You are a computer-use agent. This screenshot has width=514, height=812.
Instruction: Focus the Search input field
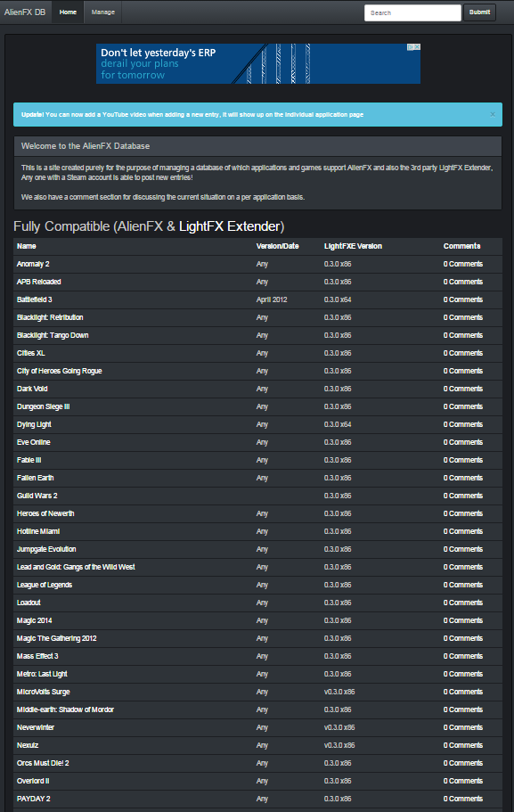pyautogui.click(x=412, y=12)
